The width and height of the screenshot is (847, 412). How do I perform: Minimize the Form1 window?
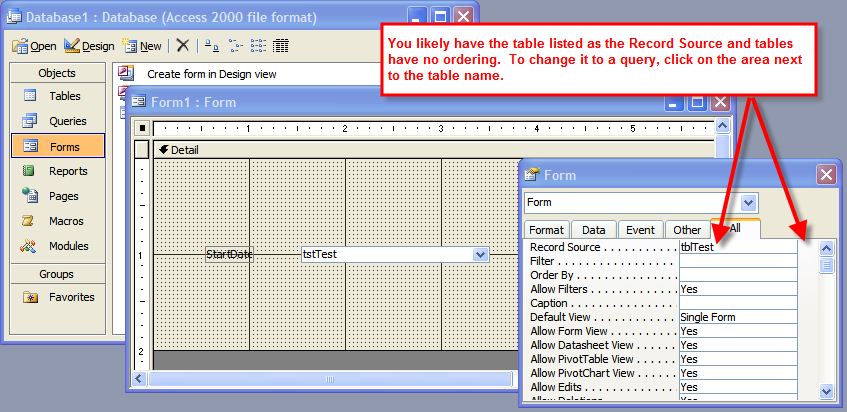[674, 102]
